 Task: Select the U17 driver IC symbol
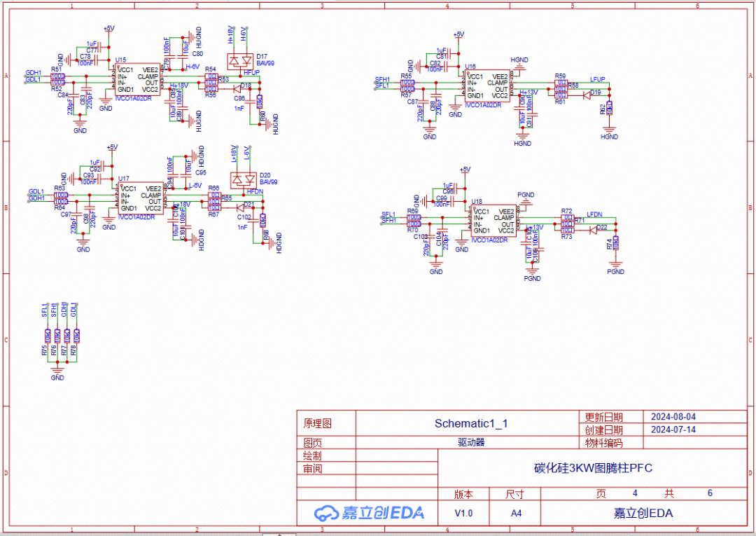[141, 199]
